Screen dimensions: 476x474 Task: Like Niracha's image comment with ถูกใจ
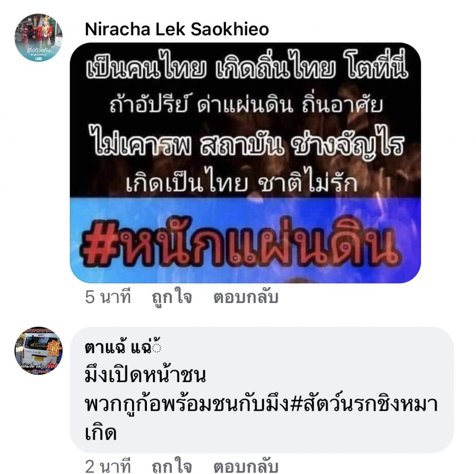[172, 297]
